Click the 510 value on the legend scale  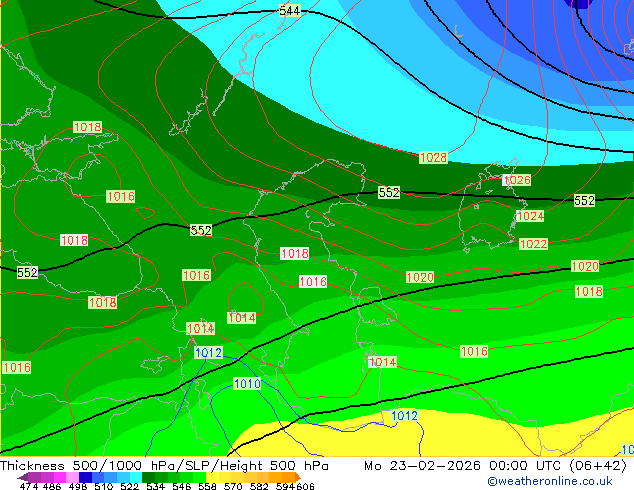(x=104, y=486)
